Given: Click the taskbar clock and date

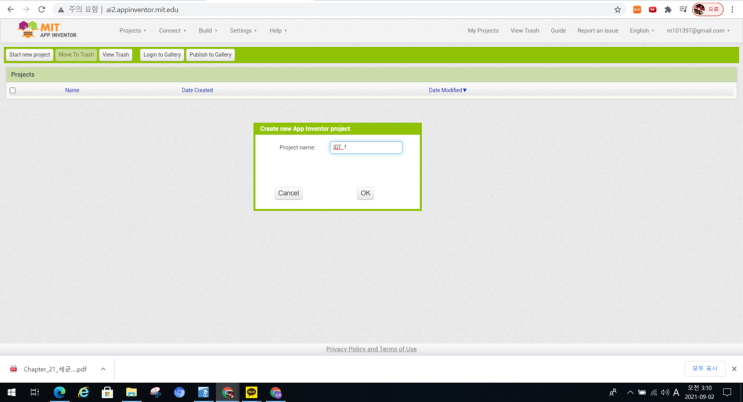Looking at the screenshot, I should (699, 392).
